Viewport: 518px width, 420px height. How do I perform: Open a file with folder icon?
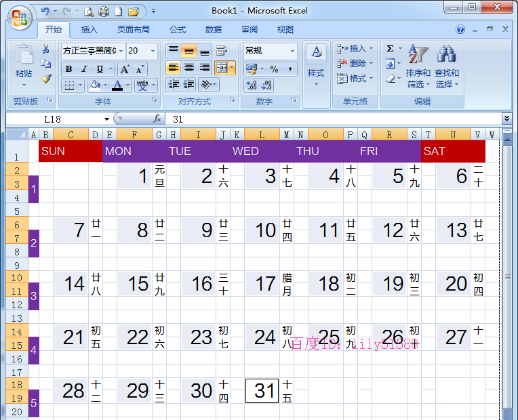tap(134, 12)
